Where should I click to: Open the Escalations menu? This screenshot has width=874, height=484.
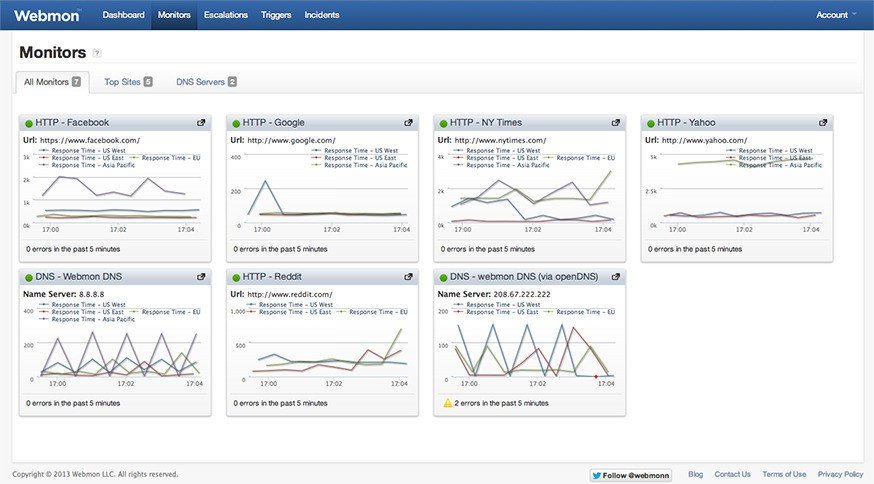coord(226,15)
